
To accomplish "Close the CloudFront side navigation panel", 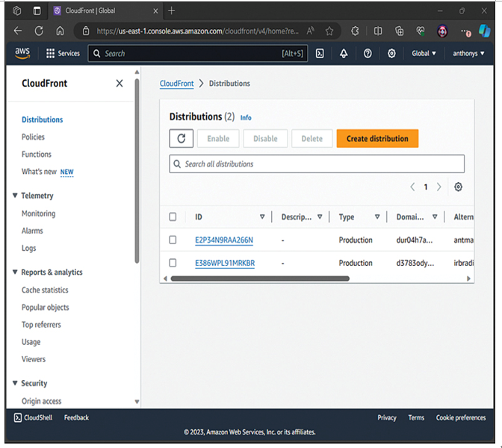I will click(120, 84).
